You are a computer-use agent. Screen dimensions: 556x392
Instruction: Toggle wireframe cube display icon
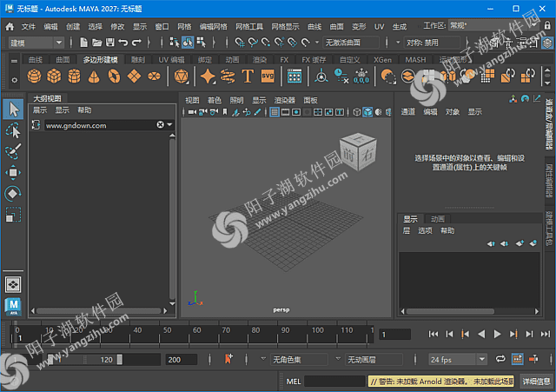coord(357,112)
